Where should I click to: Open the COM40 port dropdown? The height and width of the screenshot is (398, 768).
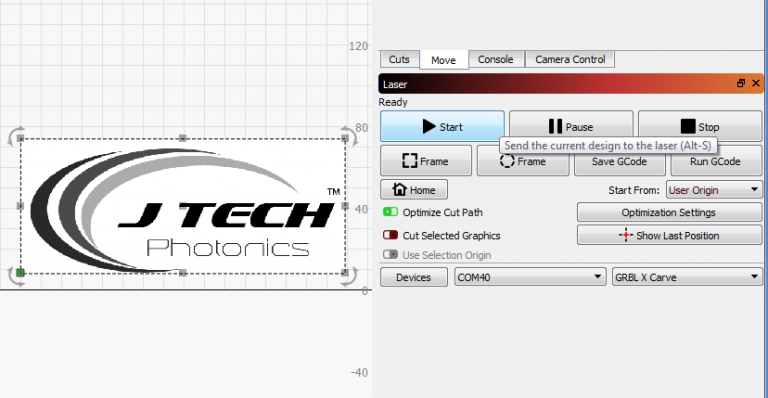[530, 277]
